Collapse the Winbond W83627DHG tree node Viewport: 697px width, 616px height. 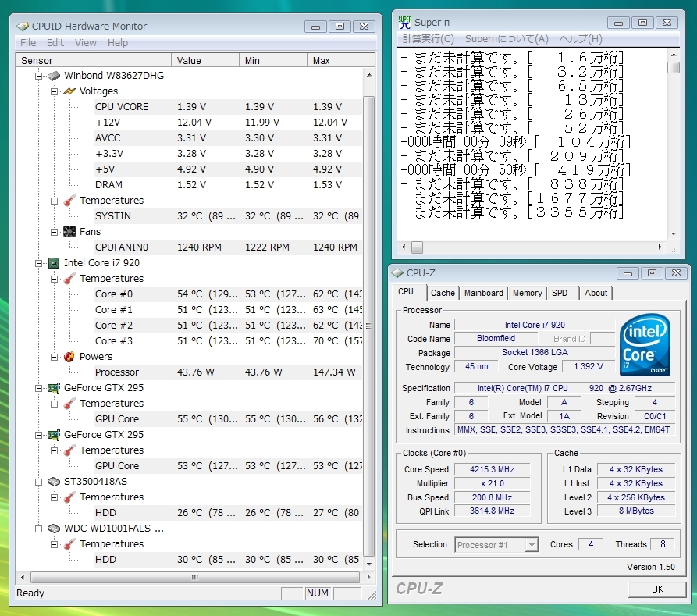click(x=39, y=76)
